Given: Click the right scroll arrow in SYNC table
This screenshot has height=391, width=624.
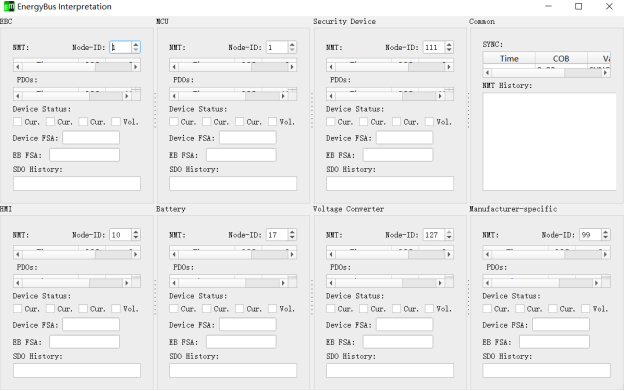Looking at the screenshot, I should click(605, 73).
